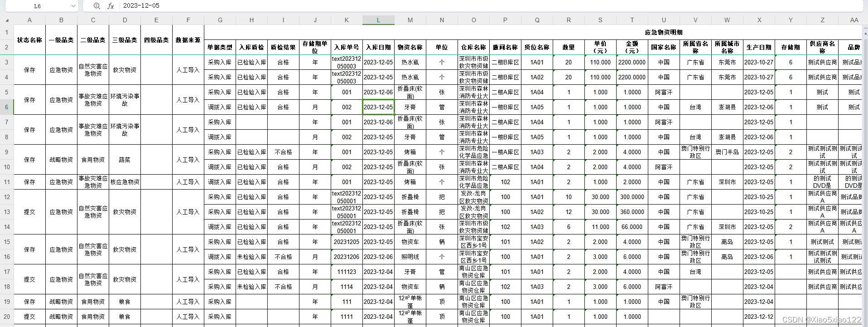Click the 300.0000 amount cell in row 12

point(632,197)
